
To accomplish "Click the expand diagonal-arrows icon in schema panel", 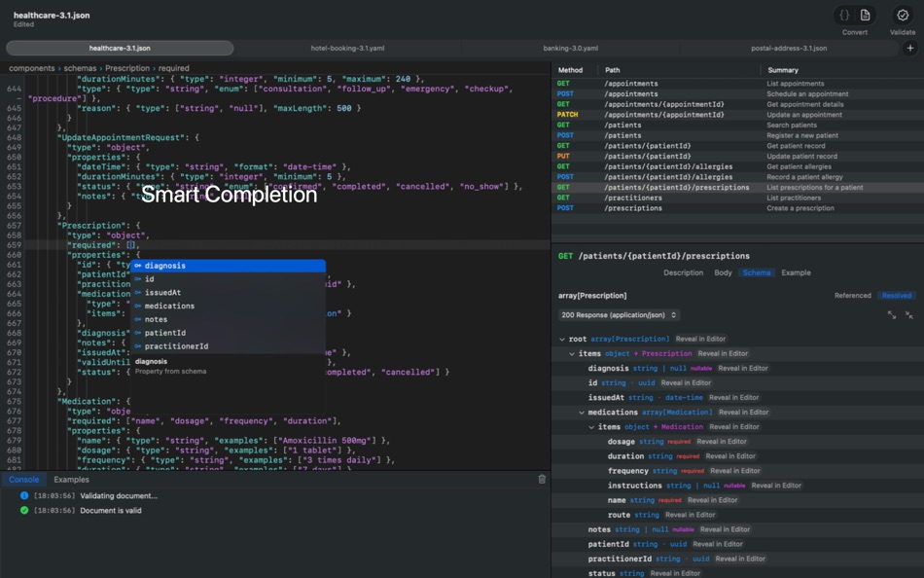I will 892,314.
